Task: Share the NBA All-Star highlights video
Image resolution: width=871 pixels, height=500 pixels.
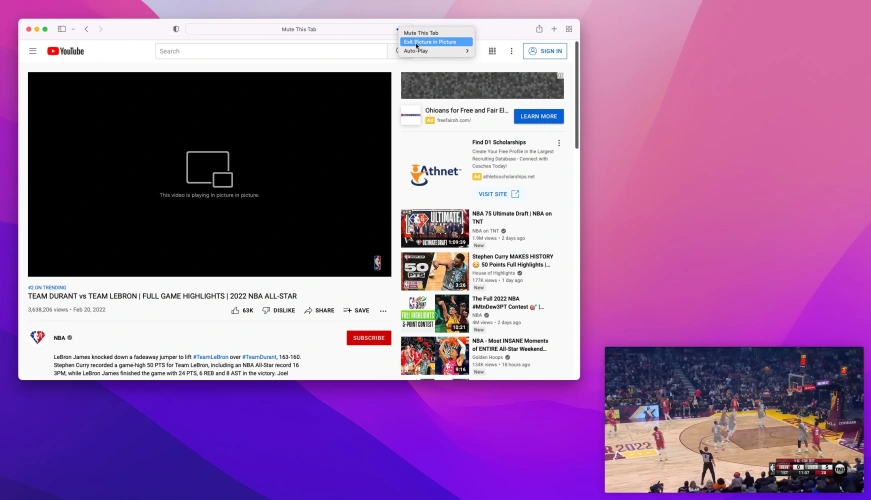Action: pyautogui.click(x=319, y=311)
